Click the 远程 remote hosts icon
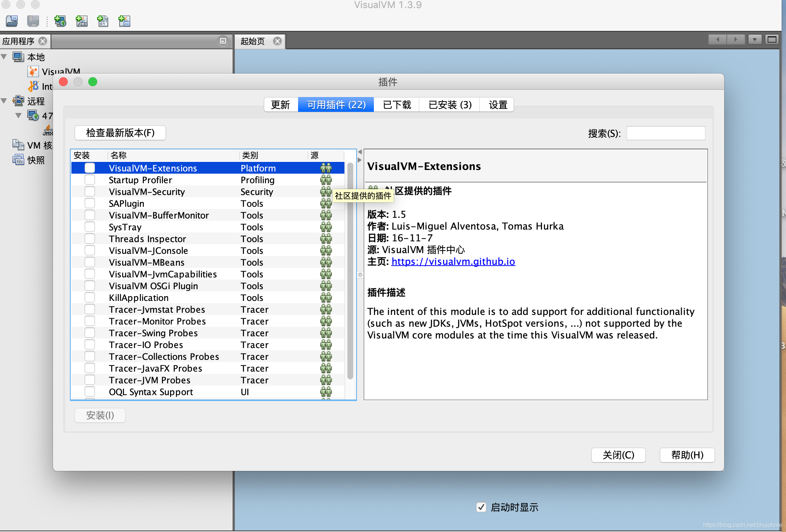This screenshot has height=532, width=786. pos(18,101)
